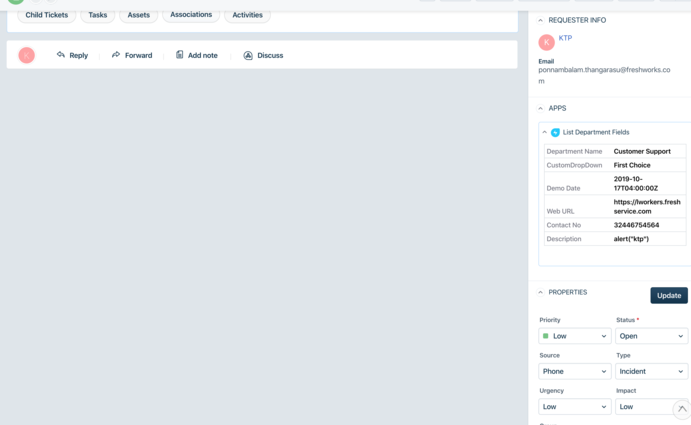Image resolution: width=691 pixels, height=425 pixels.
Task: Collapse the Requester Info section
Action: [540, 20]
